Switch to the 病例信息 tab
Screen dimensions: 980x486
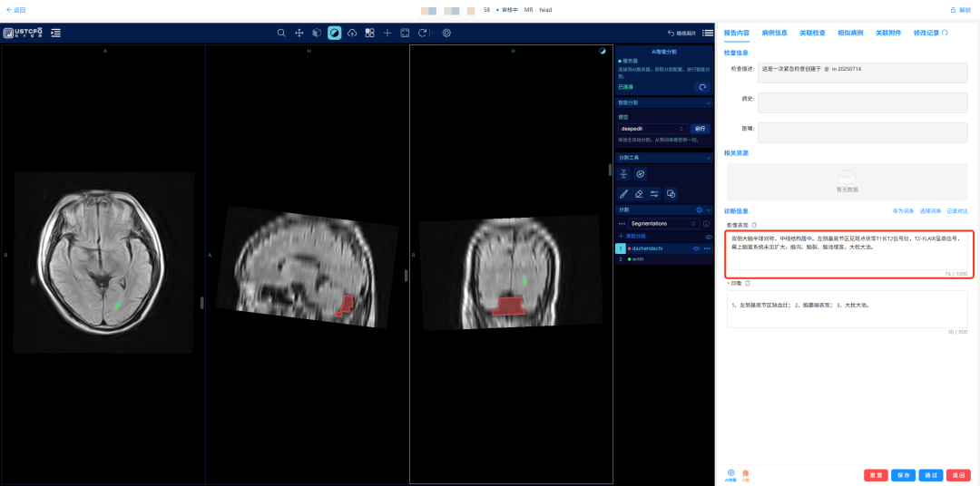pos(774,33)
